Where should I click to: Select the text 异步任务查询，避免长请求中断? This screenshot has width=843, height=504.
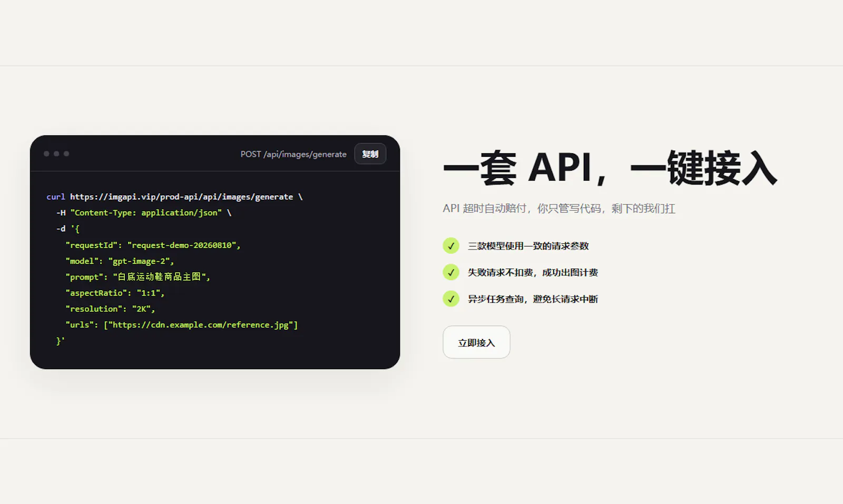533,299
